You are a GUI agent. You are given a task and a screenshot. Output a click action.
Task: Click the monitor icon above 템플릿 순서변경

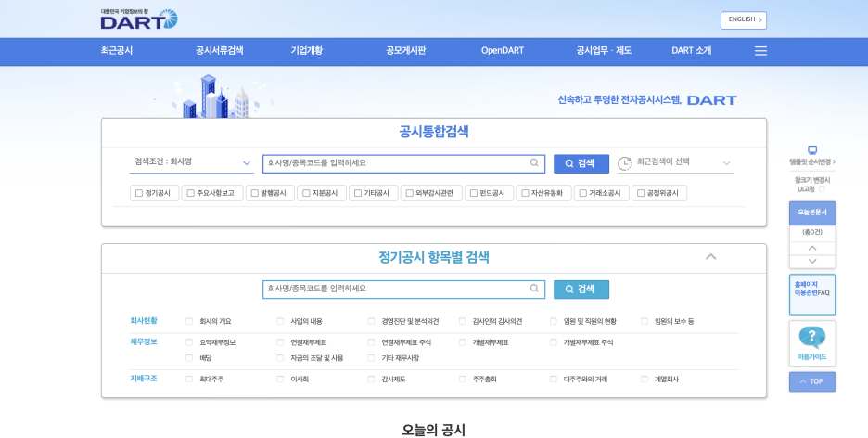coord(812,150)
